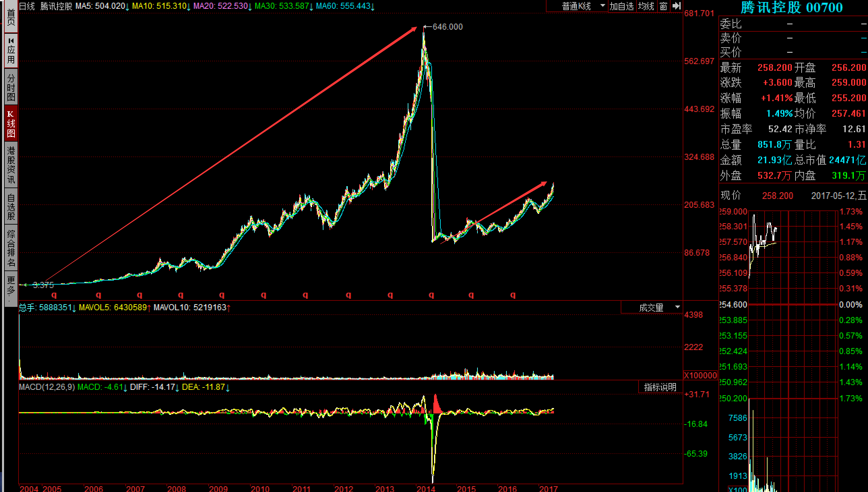This screenshot has width=868, height=492.
Task: Click the 日线 period label
Action: click(x=27, y=6)
